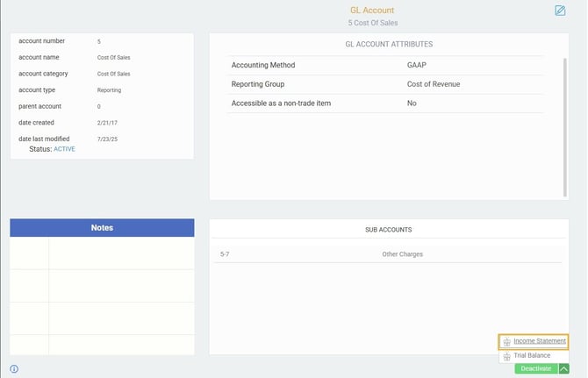Select the Accounting Method GAAP row
Viewport: 588px width, 378px height.
click(385, 65)
